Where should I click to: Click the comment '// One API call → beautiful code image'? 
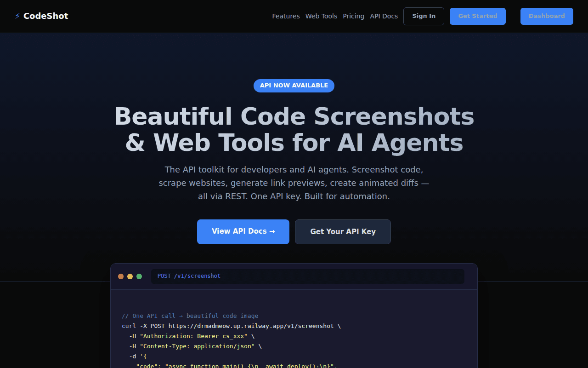click(190, 316)
